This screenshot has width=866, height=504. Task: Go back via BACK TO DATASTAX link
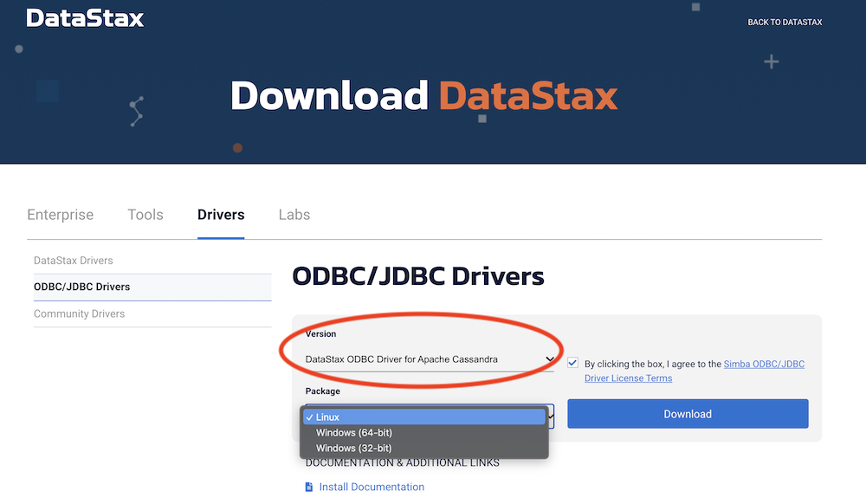pos(785,22)
